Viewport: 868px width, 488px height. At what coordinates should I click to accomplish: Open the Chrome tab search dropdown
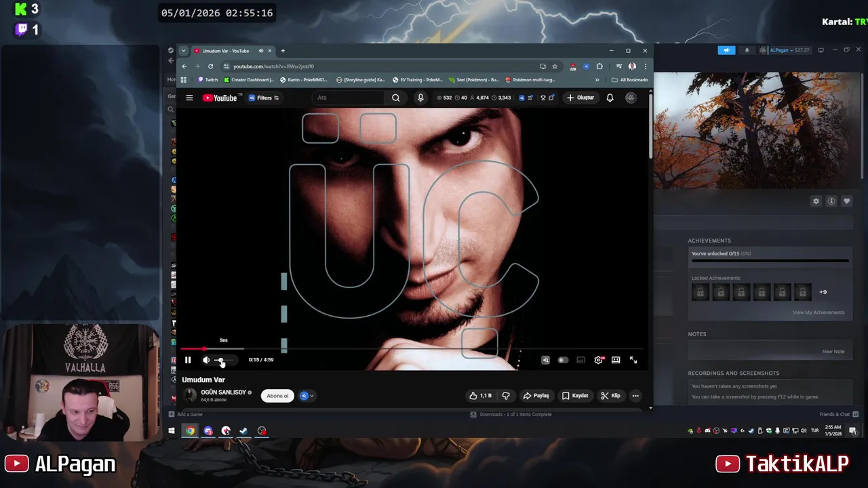coord(183,51)
